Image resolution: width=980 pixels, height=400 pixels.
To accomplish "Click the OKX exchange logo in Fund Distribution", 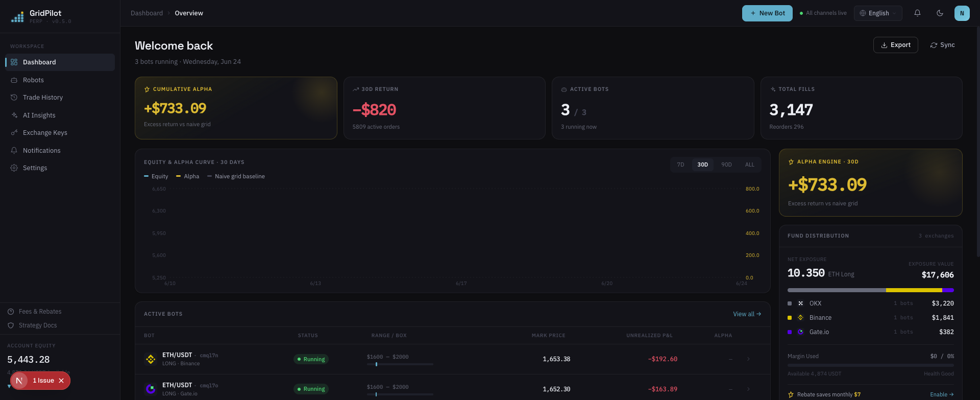I will pos(800,303).
